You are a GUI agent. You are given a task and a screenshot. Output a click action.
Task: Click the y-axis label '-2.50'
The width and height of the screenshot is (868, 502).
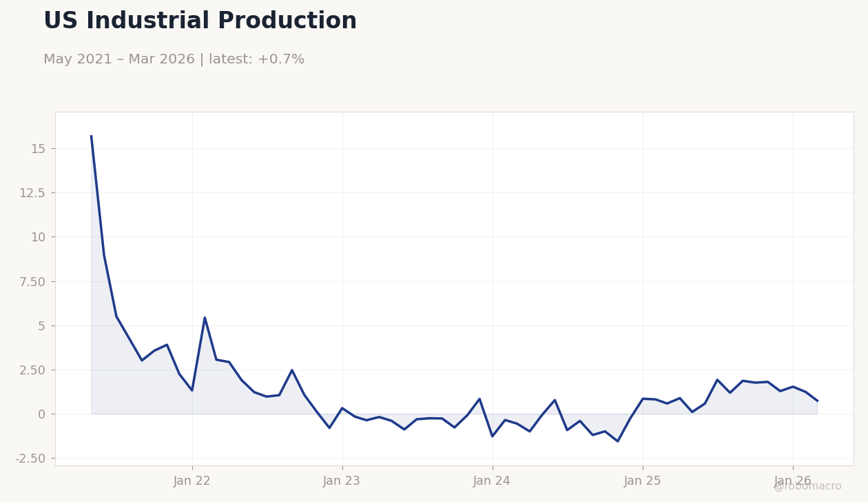click(x=30, y=459)
